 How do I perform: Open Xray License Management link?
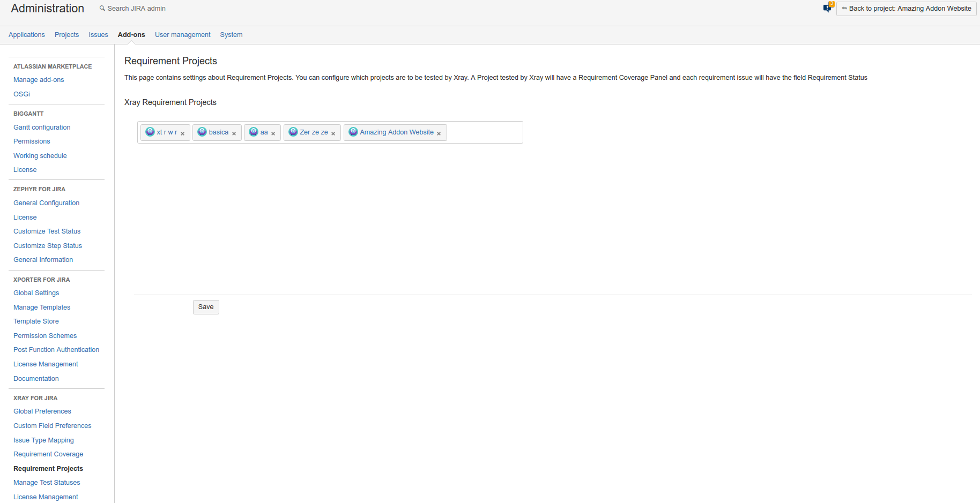point(46,497)
